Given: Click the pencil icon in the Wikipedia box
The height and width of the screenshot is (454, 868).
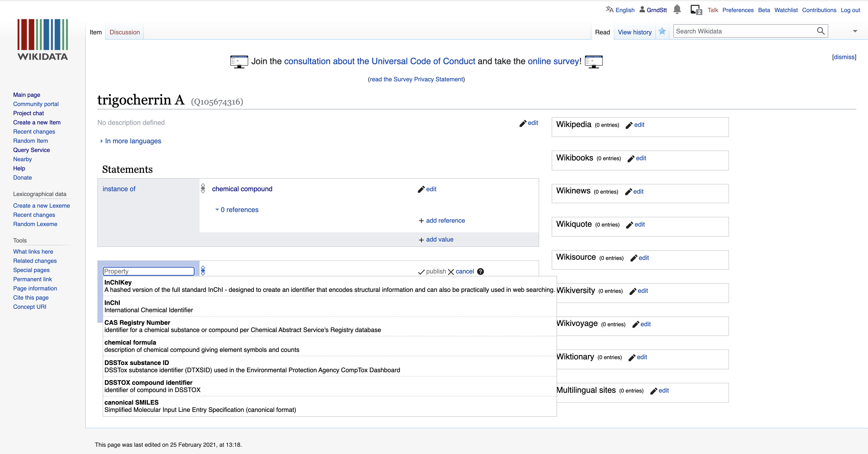Looking at the screenshot, I should tap(629, 125).
